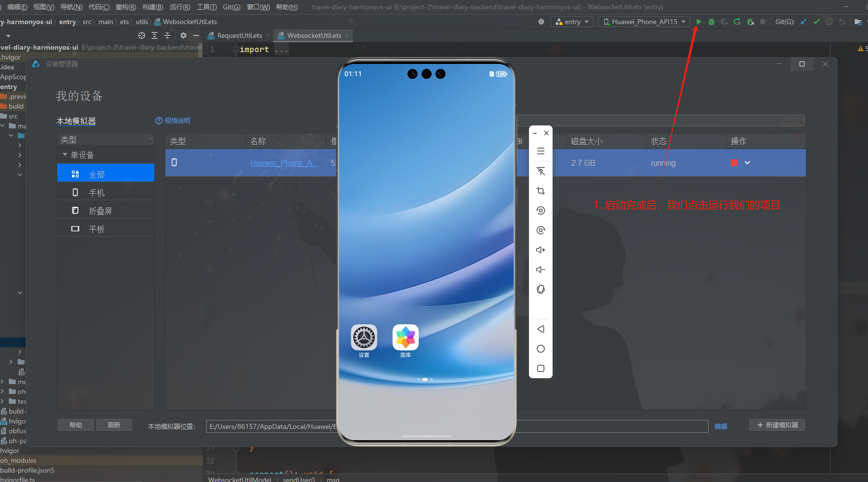Select 全部 in the device type list
868x482 pixels.
106,173
